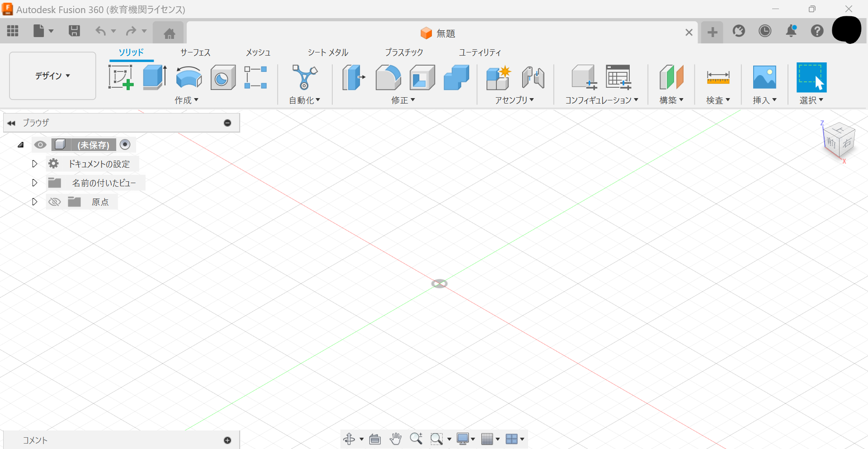Viewport: 868px width, 449px height.
Task: Click the Save icon
Action: point(74,31)
